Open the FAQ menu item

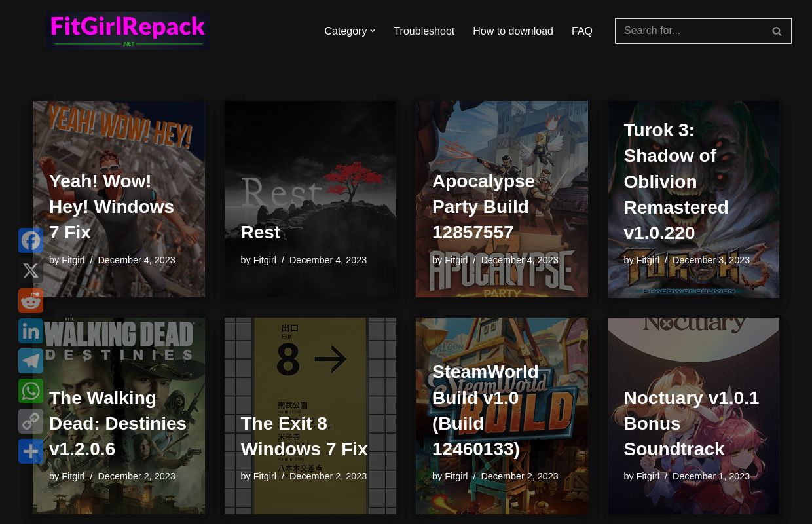click(x=581, y=31)
